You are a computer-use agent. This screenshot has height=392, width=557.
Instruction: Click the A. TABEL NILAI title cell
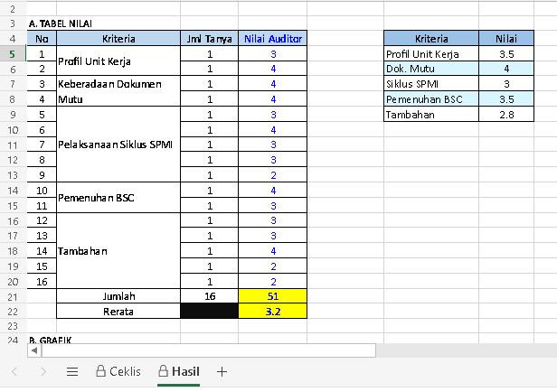[x=61, y=23]
